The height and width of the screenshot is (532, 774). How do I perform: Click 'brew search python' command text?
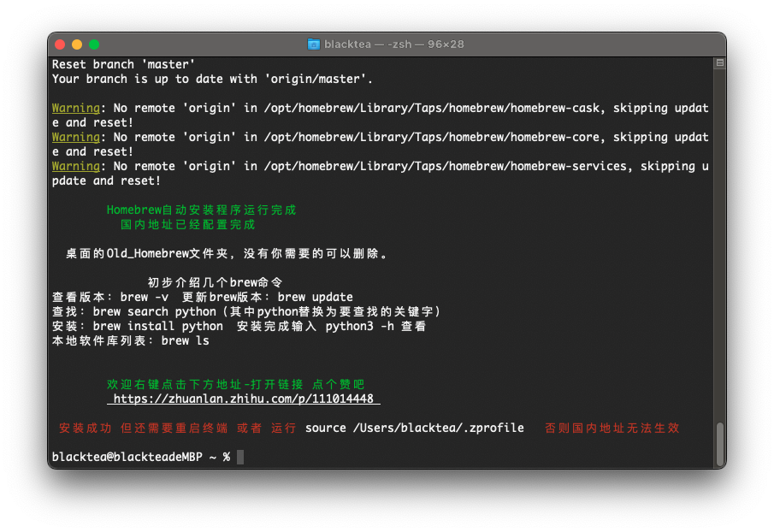pyautogui.click(x=155, y=312)
